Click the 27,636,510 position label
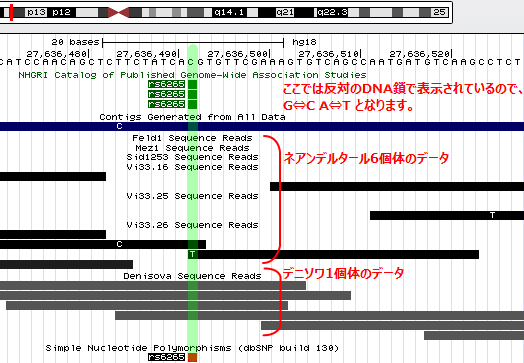Screen dimensions: 524x363 (329, 54)
